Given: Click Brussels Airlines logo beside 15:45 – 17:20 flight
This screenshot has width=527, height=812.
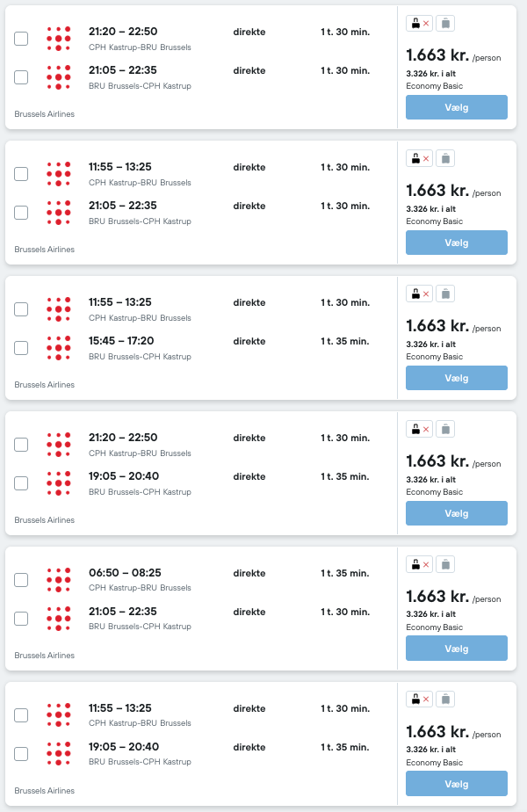Looking at the screenshot, I should tap(59, 348).
